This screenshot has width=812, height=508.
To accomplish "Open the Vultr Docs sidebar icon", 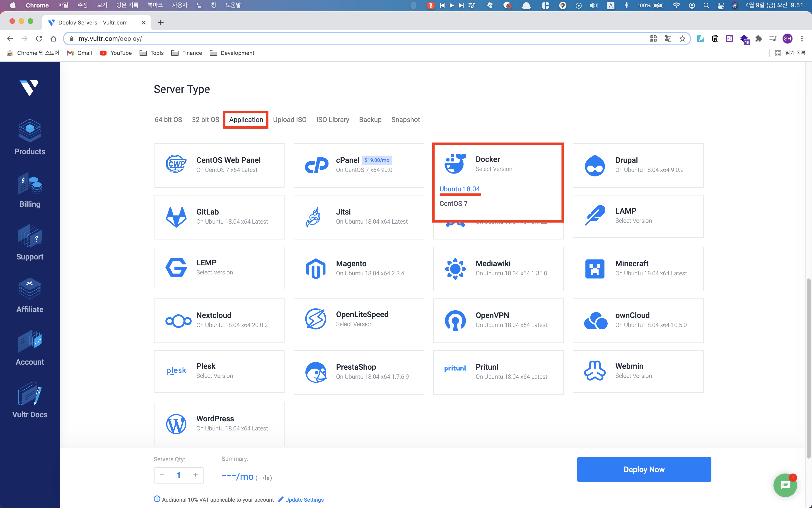I will [x=30, y=394].
